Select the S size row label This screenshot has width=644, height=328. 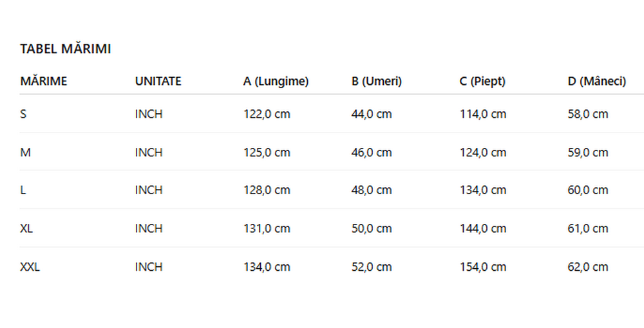pos(23,114)
